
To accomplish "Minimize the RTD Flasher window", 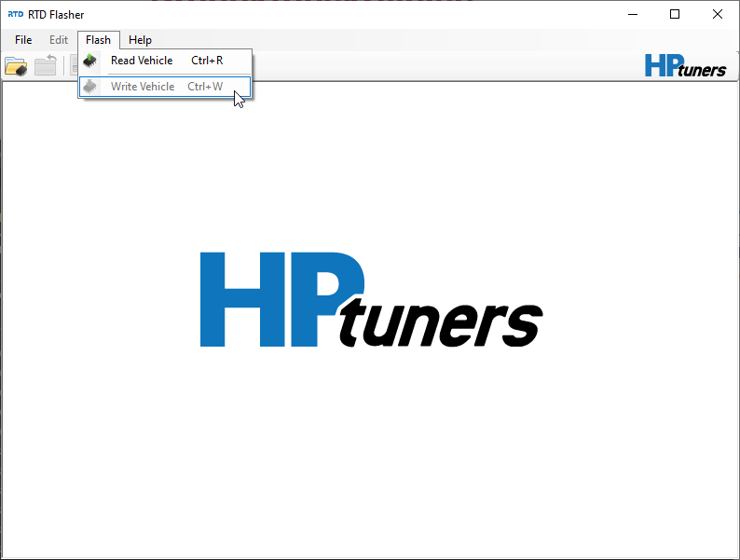I will click(633, 15).
